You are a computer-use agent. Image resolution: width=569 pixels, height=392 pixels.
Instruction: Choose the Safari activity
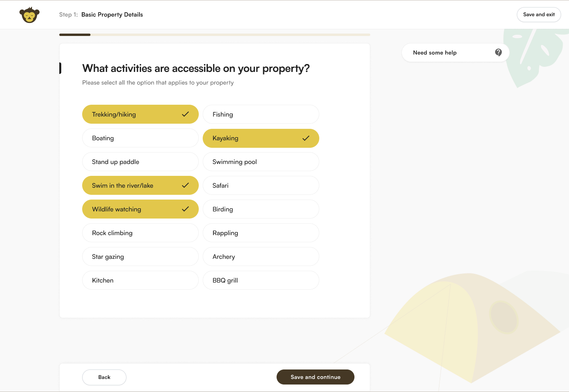pyautogui.click(x=261, y=185)
